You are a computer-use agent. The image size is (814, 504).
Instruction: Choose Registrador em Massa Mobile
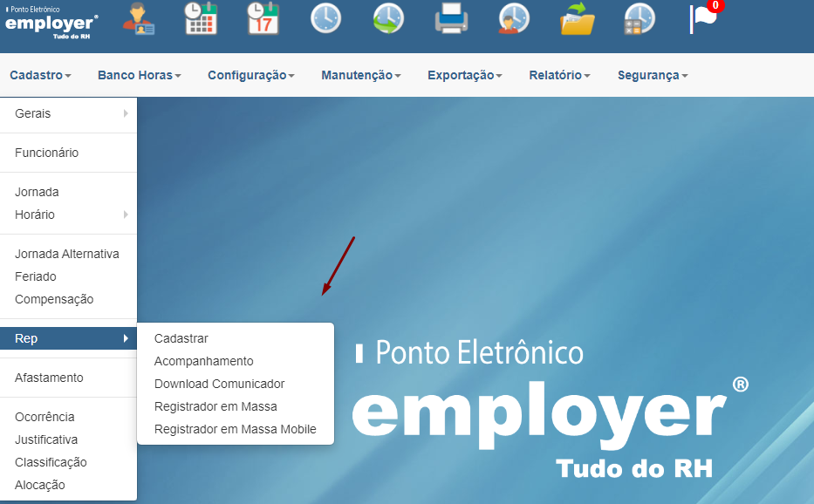236,429
